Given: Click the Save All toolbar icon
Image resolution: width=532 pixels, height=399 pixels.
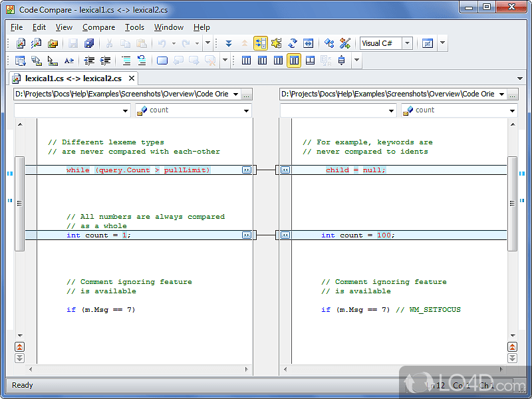Looking at the screenshot, I should [x=89, y=43].
